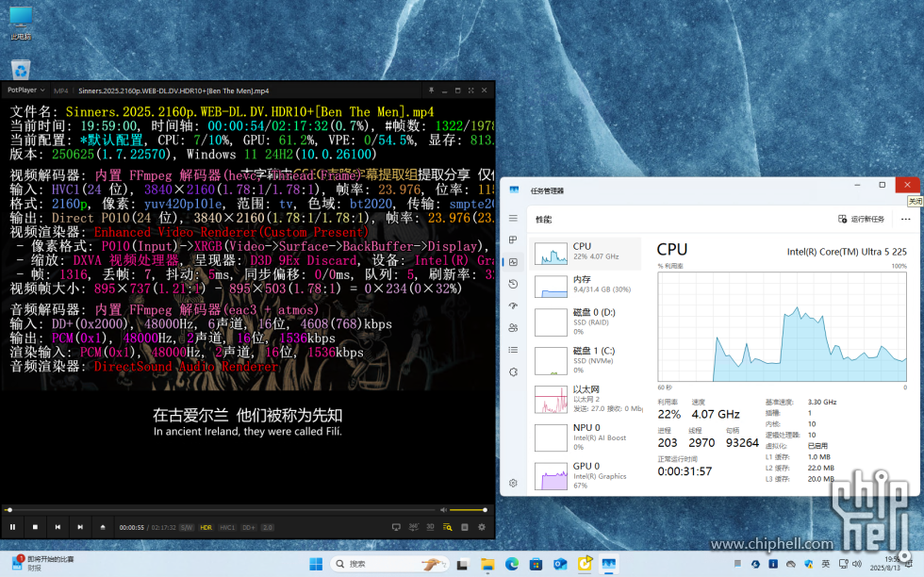924x577 pixels.
Task: Click the 00:00:55 elapsed time display
Action: (x=131, y=527)
